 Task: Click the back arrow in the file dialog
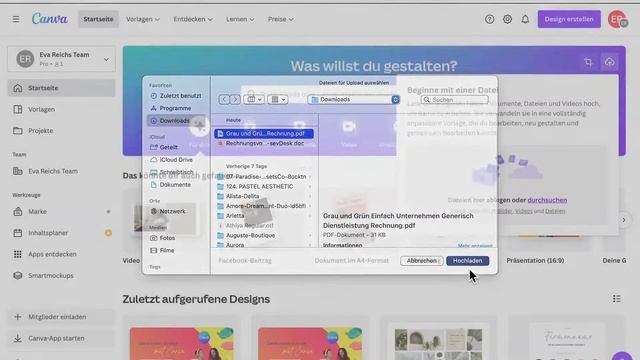(x=224, y=100)
